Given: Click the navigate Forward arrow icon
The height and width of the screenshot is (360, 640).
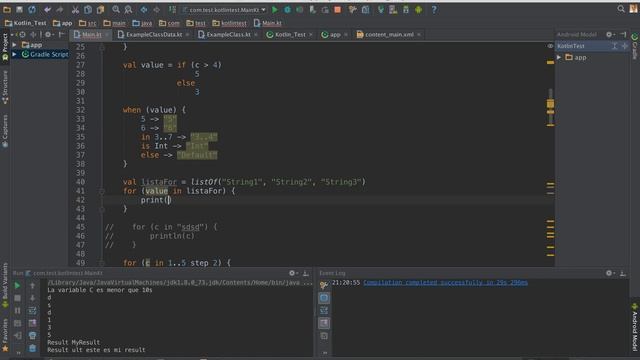Looking at the screenshot, I should (156, 9).
